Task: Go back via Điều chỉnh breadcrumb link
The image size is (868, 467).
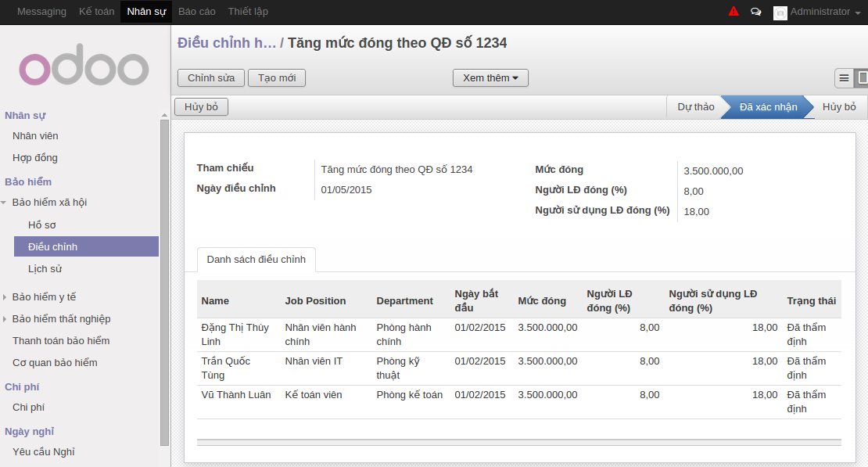Action: click(226, 43)
